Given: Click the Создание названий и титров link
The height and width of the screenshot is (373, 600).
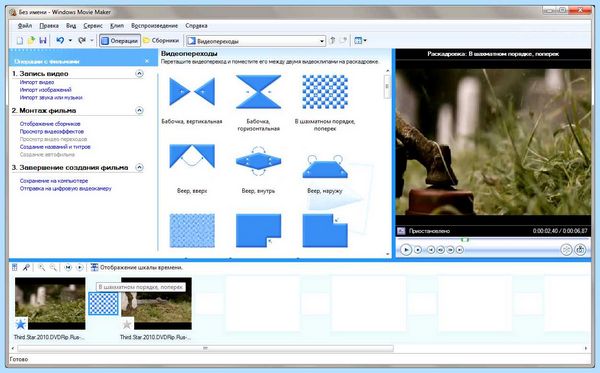Looking at the screenshot, I should click(55, 147).
